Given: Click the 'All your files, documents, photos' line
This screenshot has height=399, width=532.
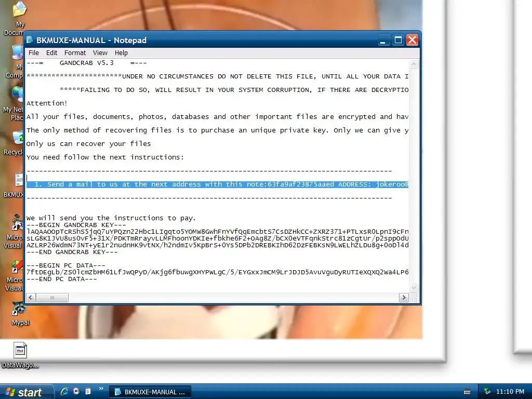Looking at the screenshot, I should (218, 117).
